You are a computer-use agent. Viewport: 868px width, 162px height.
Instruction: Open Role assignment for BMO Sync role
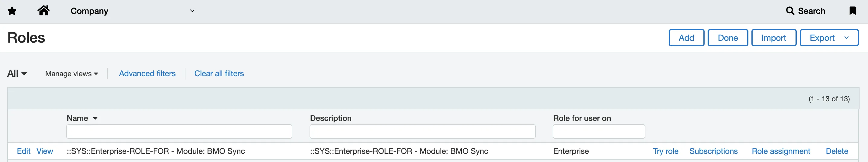[781, 151]
